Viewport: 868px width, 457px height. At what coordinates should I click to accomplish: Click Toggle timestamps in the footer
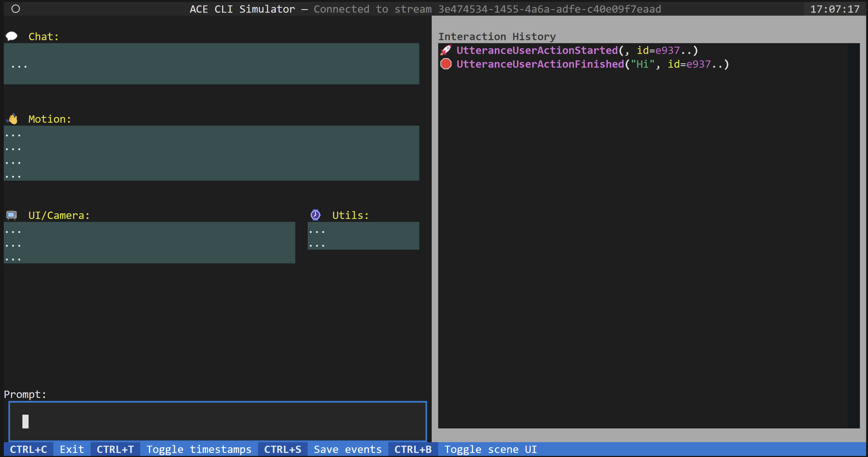tap(199, 449)
